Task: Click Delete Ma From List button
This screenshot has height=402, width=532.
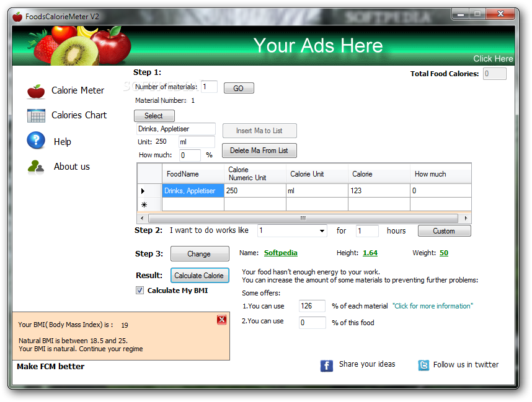Action: tap(260, 151)
